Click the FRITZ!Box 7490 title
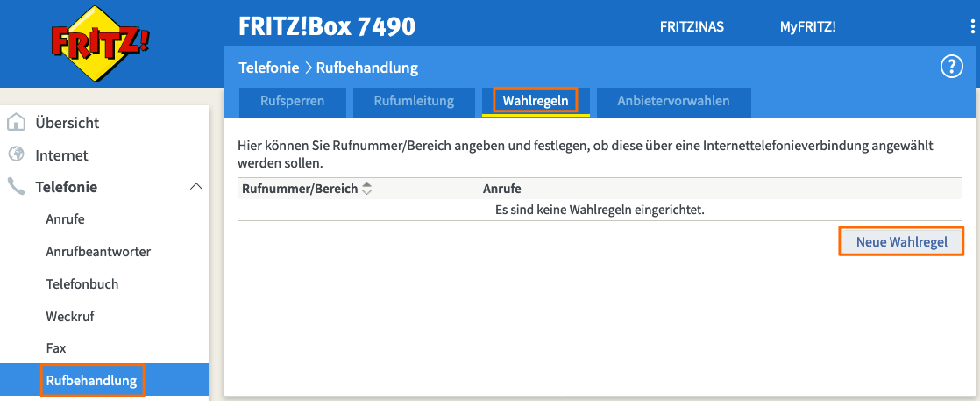This screenshot has width=980, height=401. pos(327,27)
